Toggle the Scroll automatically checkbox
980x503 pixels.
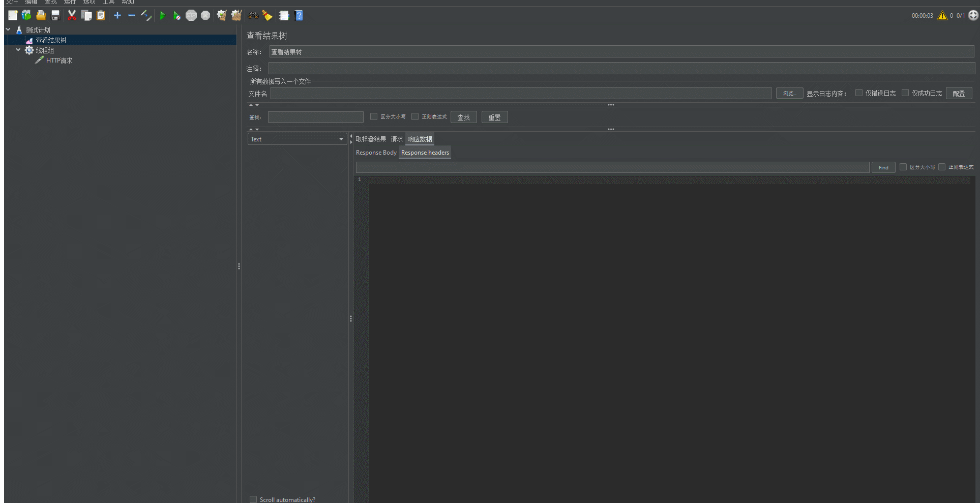click(x=253, y=499)
